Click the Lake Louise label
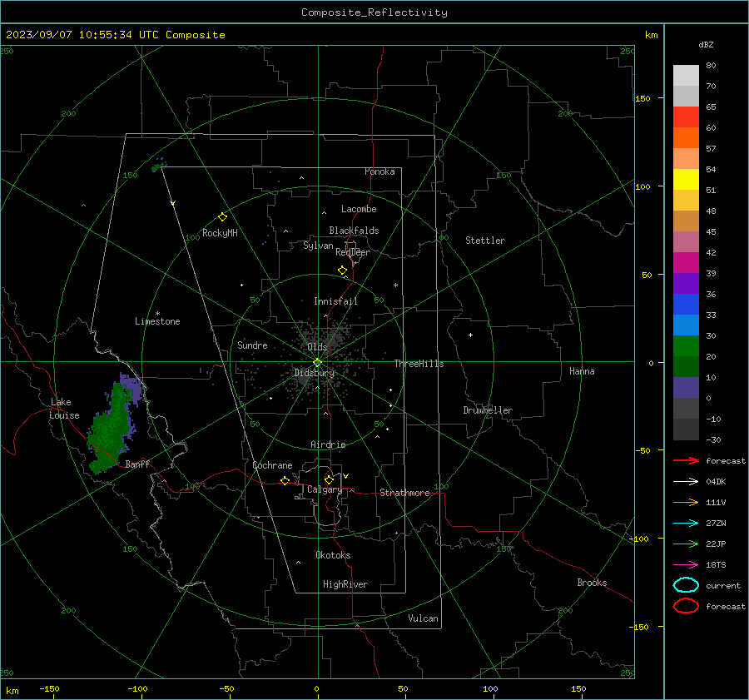Viewport: 749px width, 700px height. 64,409
